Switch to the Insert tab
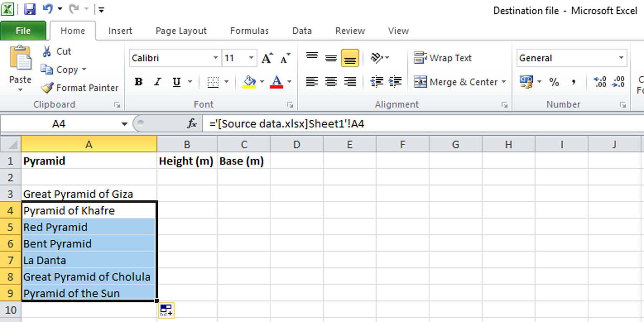 (x=120, y=31)
